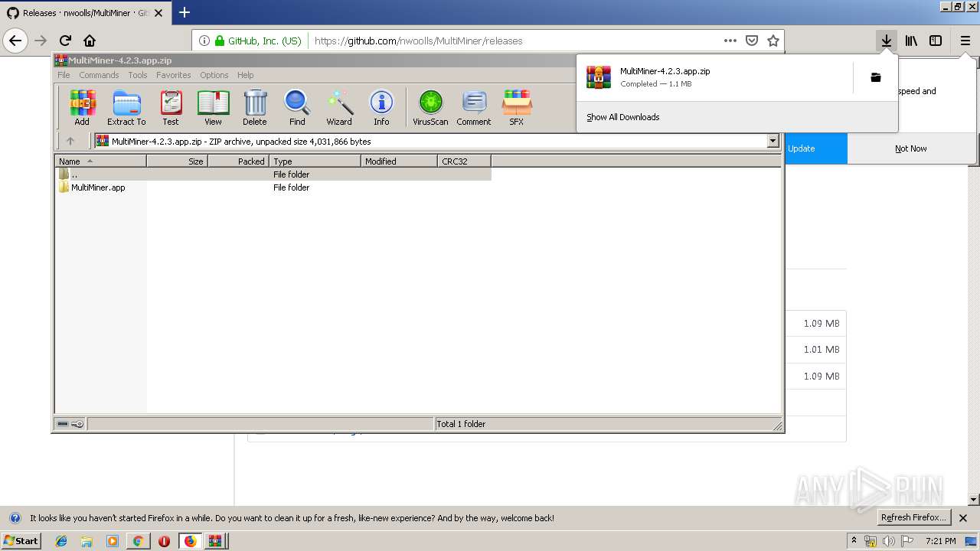Select the Releases browser tab
Screen dimensions: 980x551
coord(86,13)
